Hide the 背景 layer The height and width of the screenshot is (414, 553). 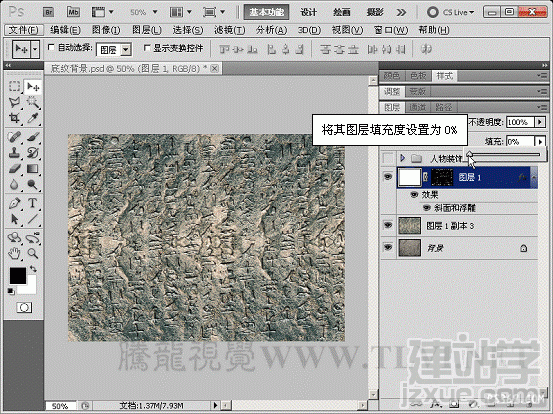388,247
